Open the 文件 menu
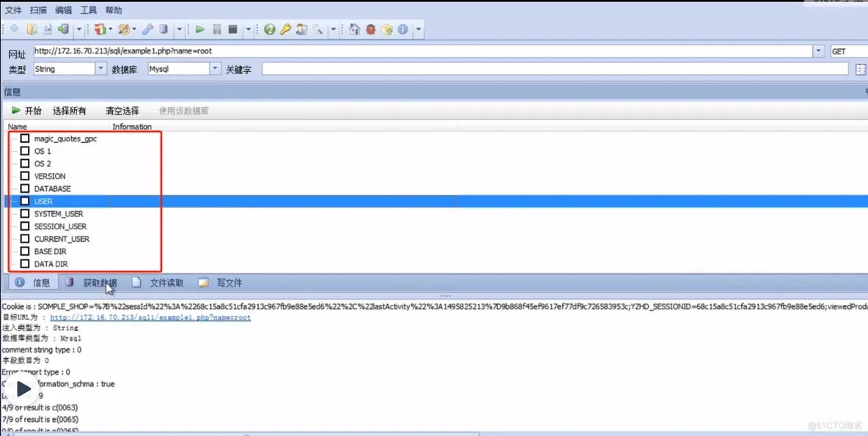 13,10
